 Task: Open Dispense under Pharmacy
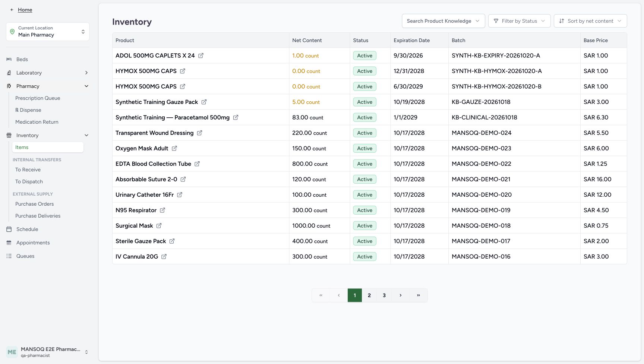[x=28, y=110]
